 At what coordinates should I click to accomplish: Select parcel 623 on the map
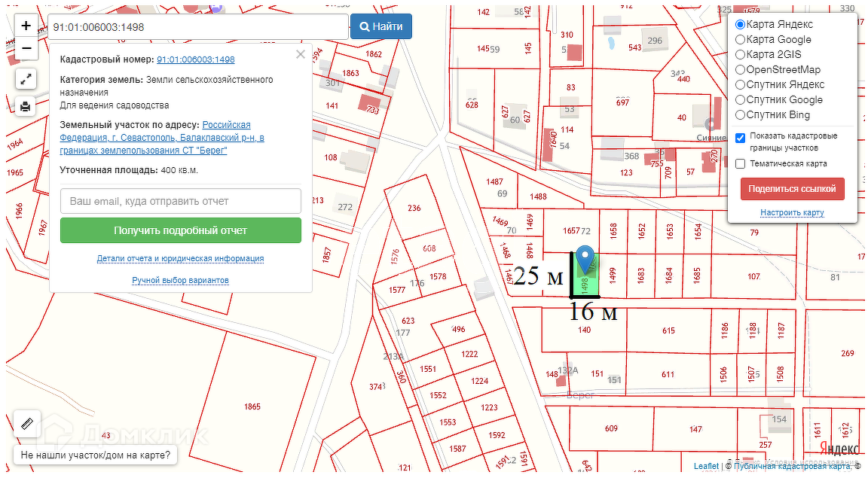(x=408, y=321)
